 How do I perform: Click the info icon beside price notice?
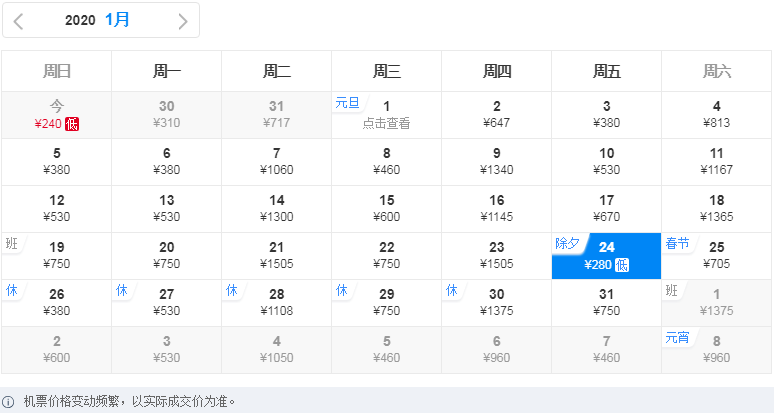[x=8, y=402]
